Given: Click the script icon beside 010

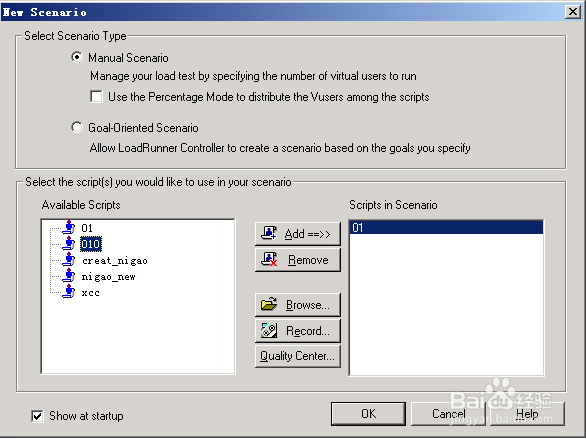Looking at the screenshot, I should [68, 244].
